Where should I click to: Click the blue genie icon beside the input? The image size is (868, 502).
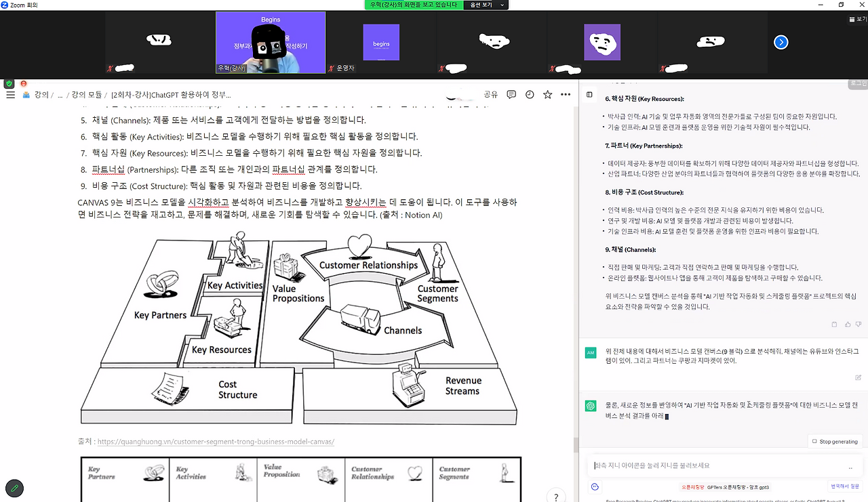tap(595, 486)
